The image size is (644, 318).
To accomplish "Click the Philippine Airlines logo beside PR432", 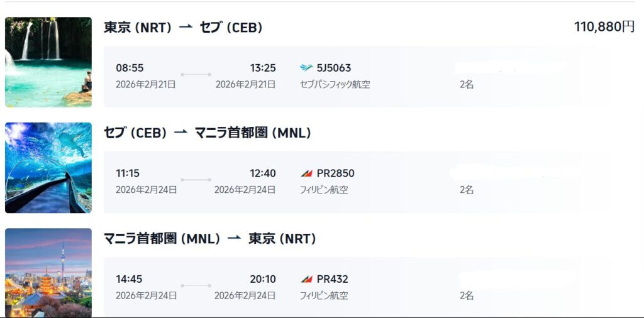I will tap(306, 279).
